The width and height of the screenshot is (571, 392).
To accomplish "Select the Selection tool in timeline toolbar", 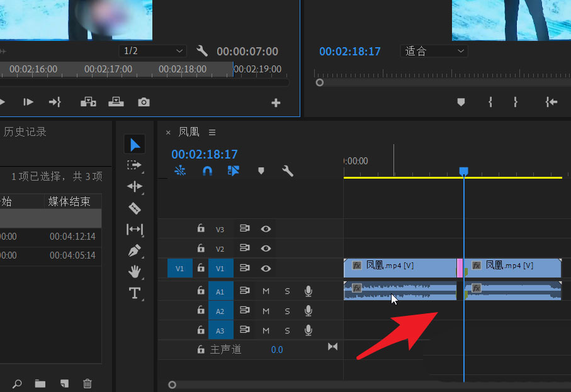I will [x=134, y=144].
